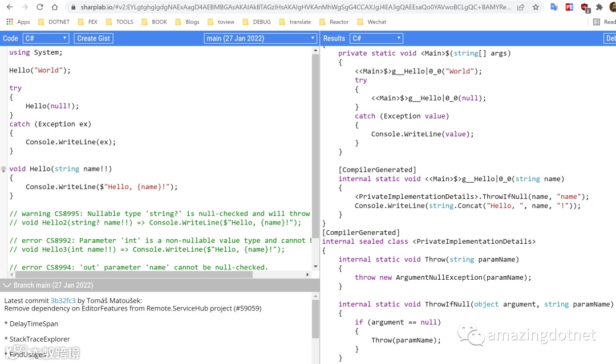616x364 pixels.
Task: Open the Reading list icon
Action: pos(597,22)
